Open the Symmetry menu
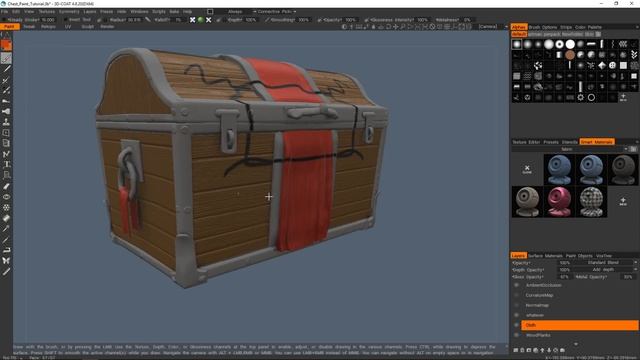This screenshot has width=640, height=360. tap(69, 11)
